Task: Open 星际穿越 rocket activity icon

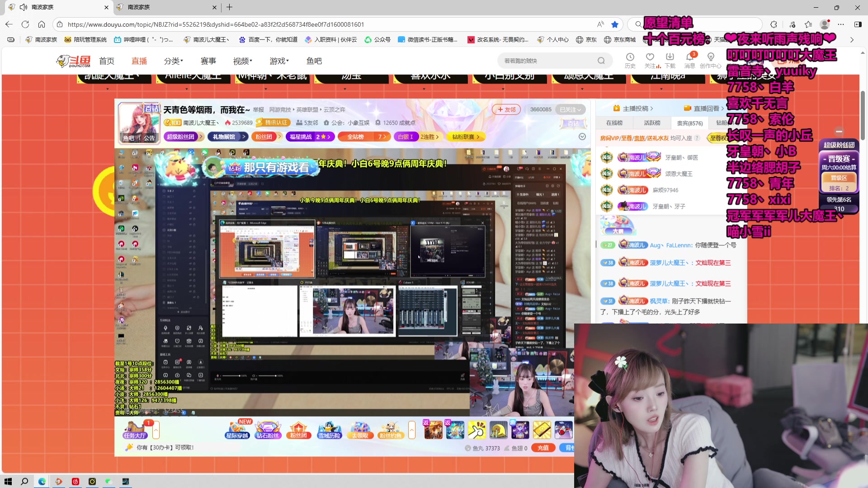Action: pyautogui.click(x=237, y=430)
